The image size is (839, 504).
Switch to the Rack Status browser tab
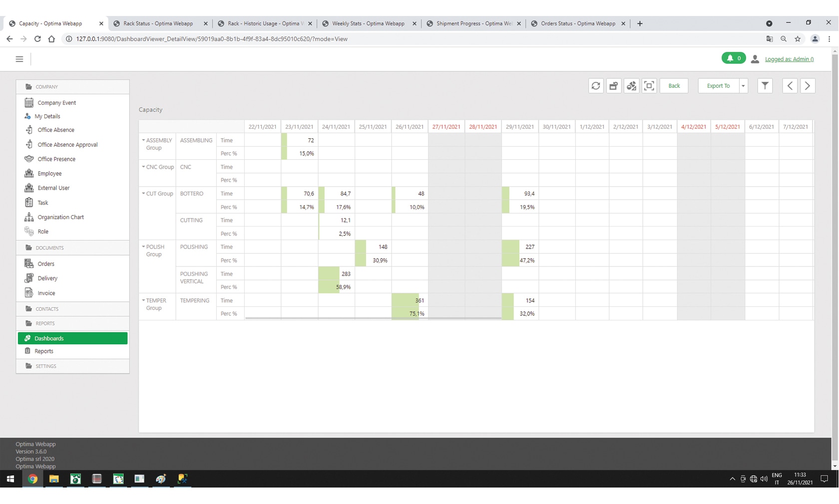158,23
